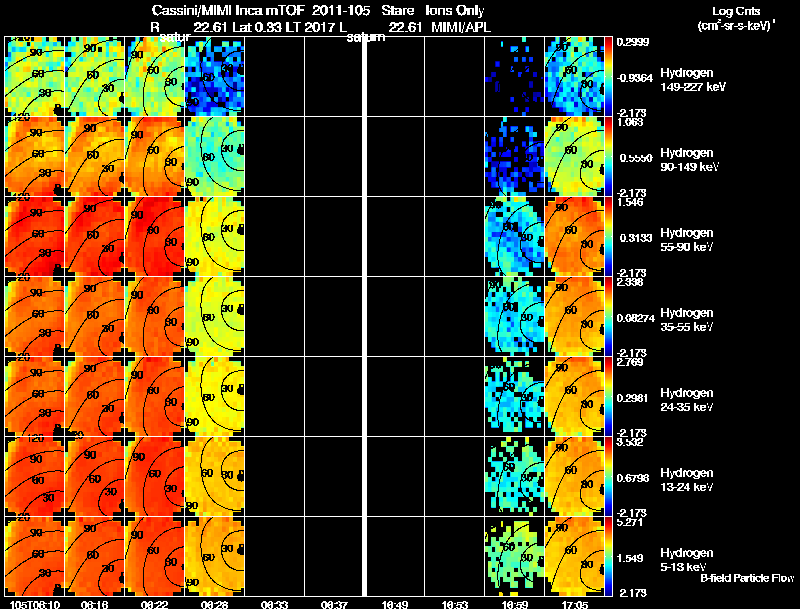Image resolution: width=800 pixels, height=609 pixels.
Task: Select the 'Hydrogen 149-227 keV' row label
Action: point(693,80)
